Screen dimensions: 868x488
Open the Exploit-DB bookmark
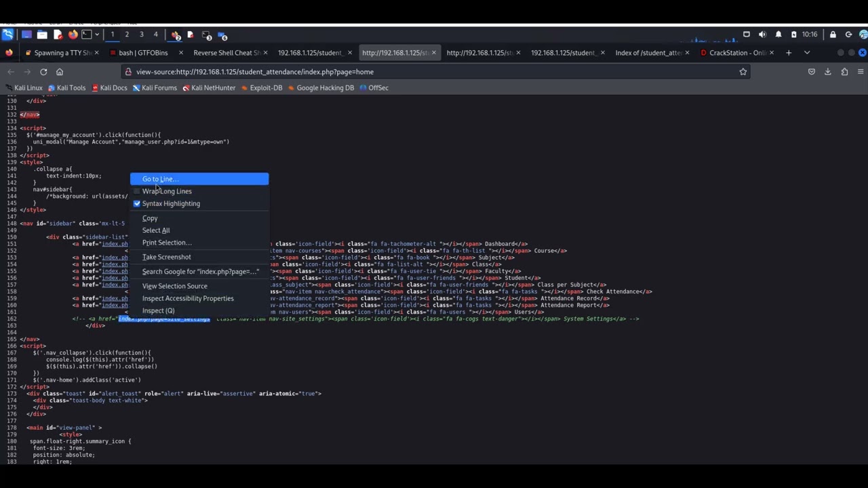pyautogui.click(x=261, y=87)
